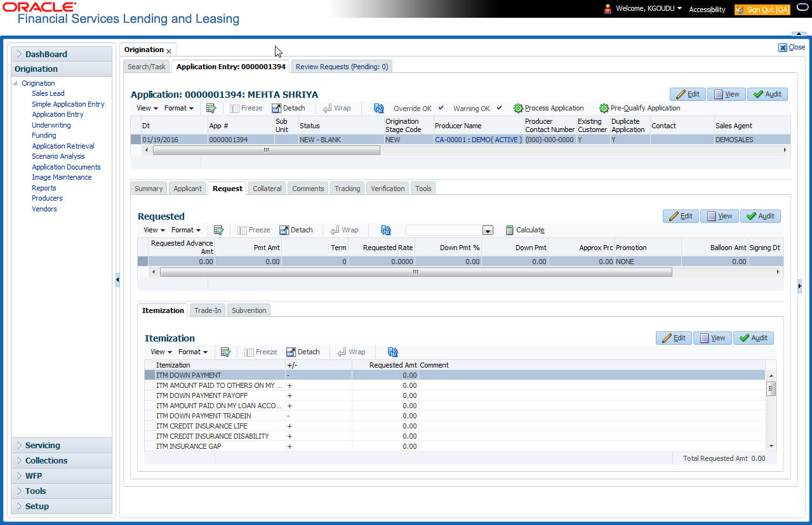Open the View menu in Itemization toolbar
The width and height of the screenshot is (812, 525).
click(161, 352)
